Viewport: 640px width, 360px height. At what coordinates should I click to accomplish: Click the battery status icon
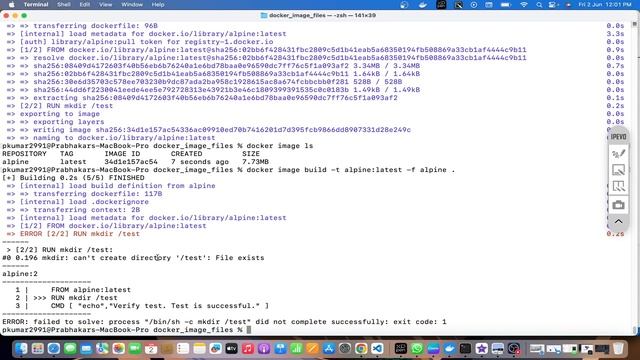(x=506, y=5)
